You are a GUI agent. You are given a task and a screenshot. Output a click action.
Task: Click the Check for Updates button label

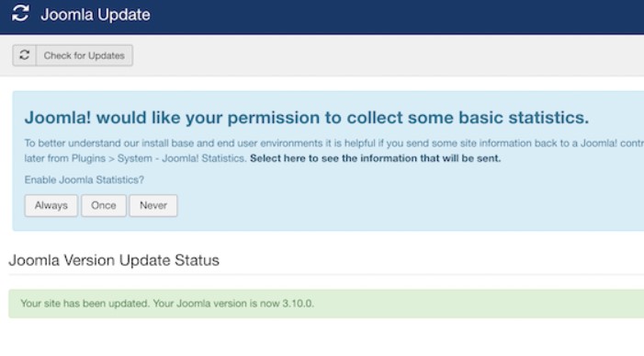(85, 55)
